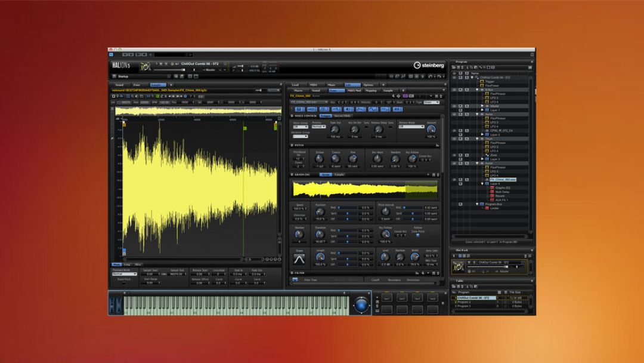The image size is (644, 363).
Task: Toggle Sync next to Key On Del
Action: 366,127
